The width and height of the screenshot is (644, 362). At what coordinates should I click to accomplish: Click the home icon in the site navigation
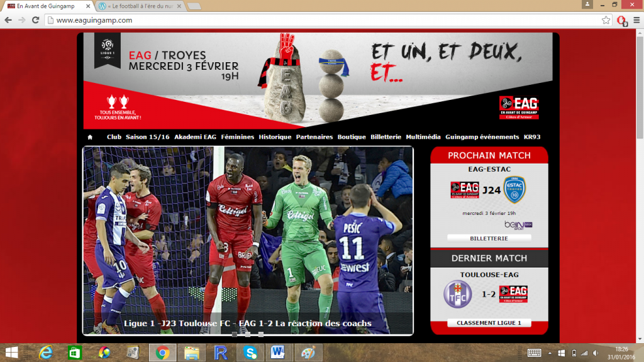pos(90,137)
